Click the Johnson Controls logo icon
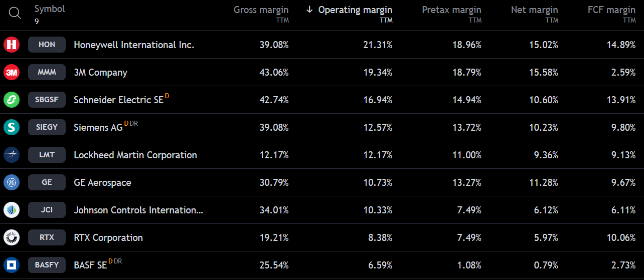Viewport: 644px width, 280px height. pyautogui.click(x=12, y=210)
